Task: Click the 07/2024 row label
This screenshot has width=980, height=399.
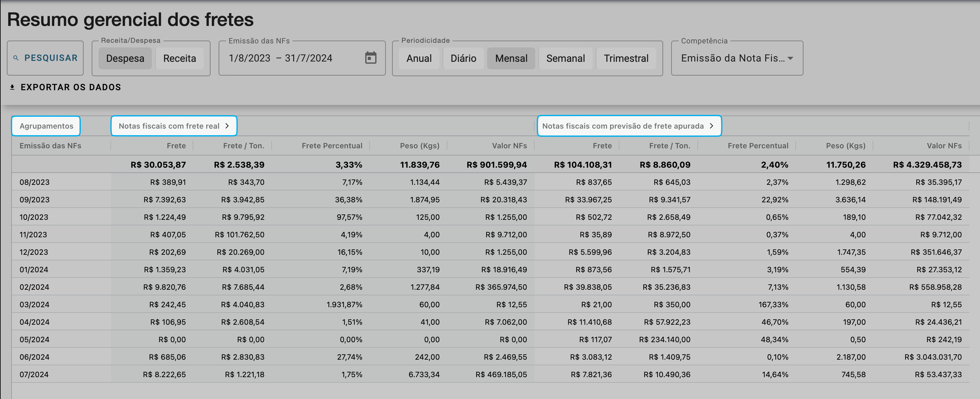Action: point(34,375)
